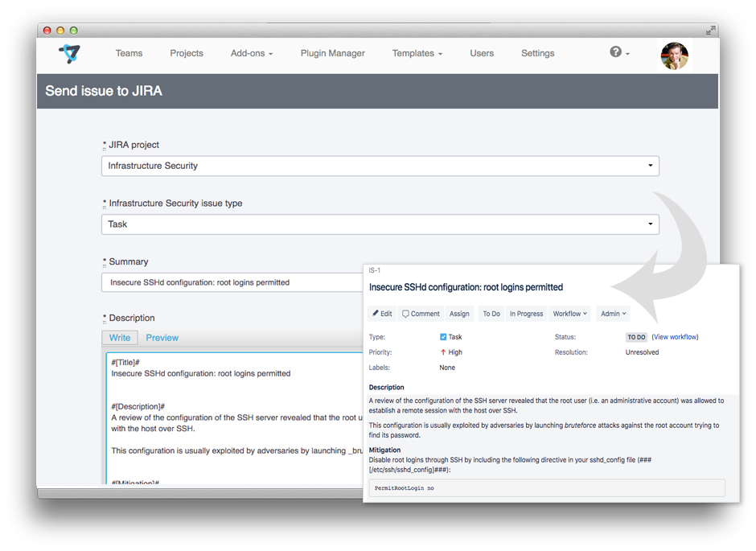Expand the Workflow dropdown button
Image resolution: width=756 pixels, height=551 pixels.
(569, 314)
